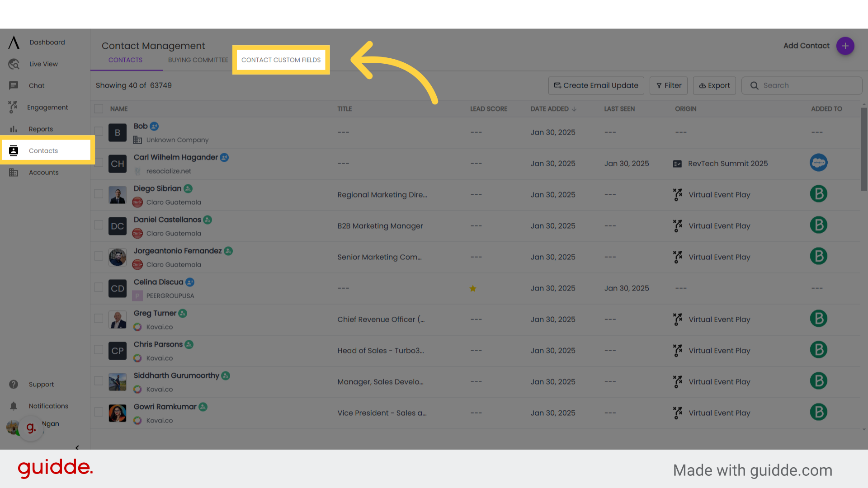The height and width of the screenshot is (488, 868).
Task: Click the Export button
Action: click(714, 85)
